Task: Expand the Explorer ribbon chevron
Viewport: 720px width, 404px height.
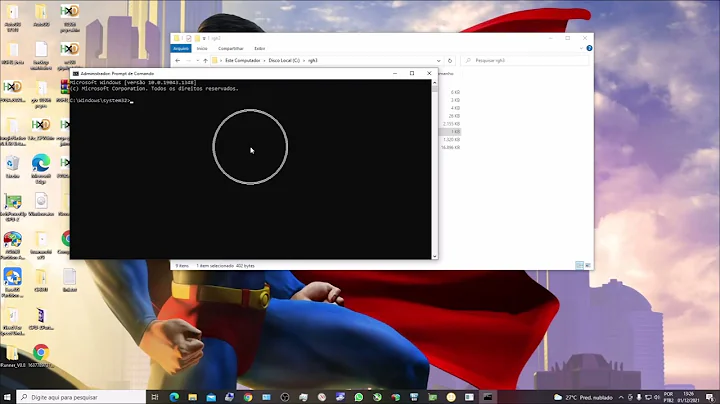Action: click(581, 48)
